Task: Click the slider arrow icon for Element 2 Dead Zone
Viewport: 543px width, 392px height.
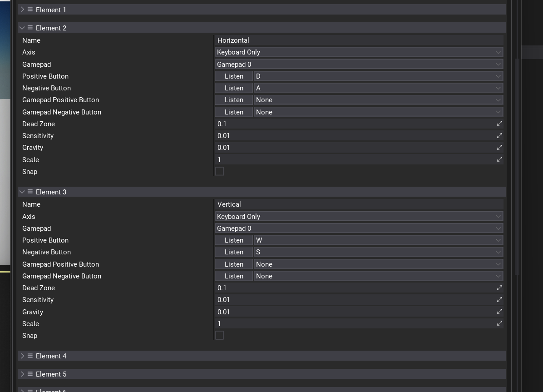Action: point(499,124)
